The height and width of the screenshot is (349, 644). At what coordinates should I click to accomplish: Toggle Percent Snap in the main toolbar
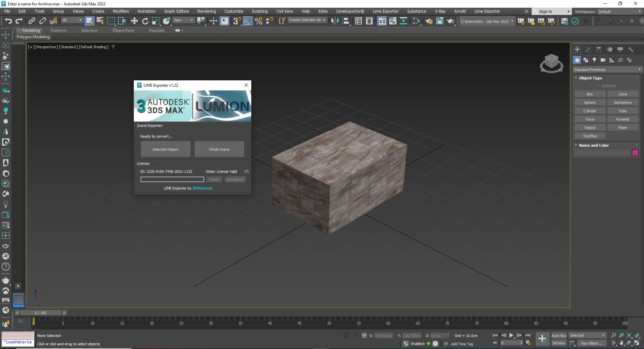[x=259, y=21]
